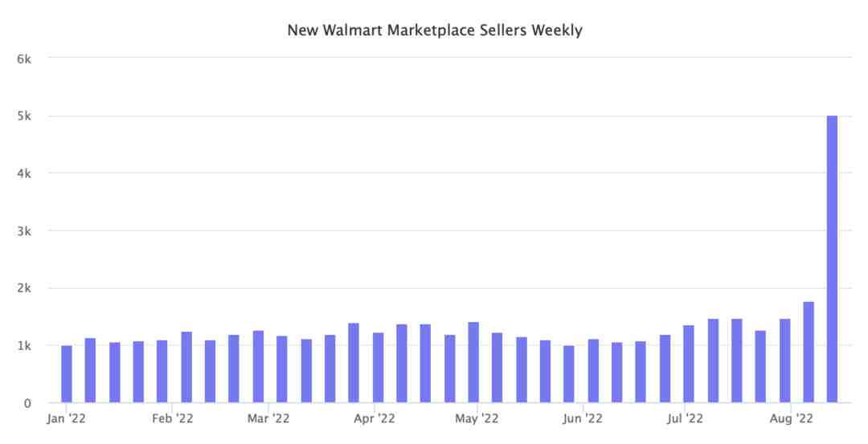Click the 0 y-axis label
The image size is (868, 444).
click(27, 403)
